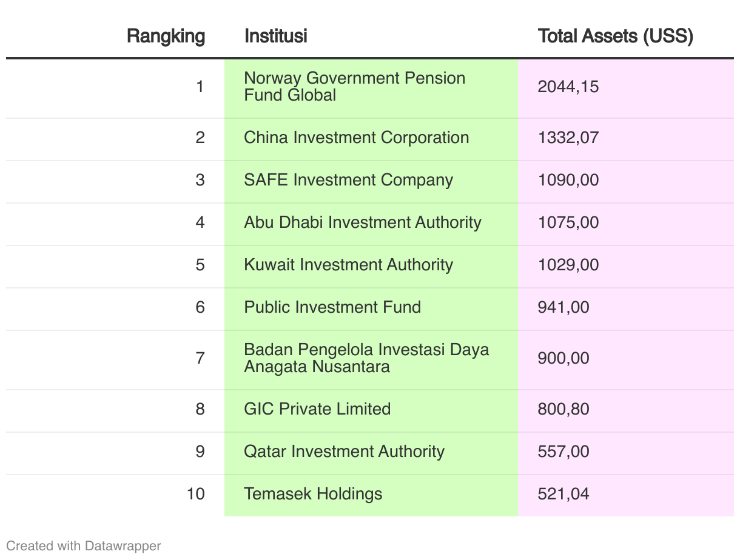Click the 1332,07 total assets value
740x560 pixels.
click(x=568, y=138)
